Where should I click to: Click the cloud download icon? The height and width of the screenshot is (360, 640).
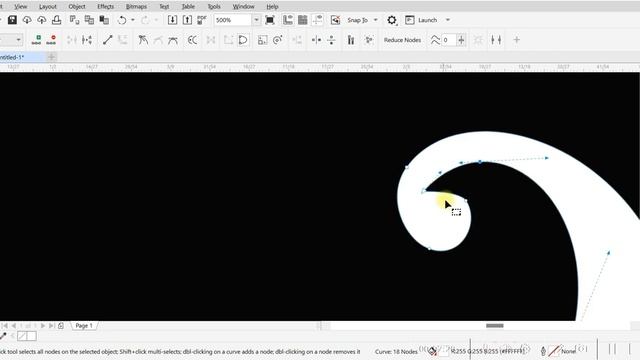(27, 20)
